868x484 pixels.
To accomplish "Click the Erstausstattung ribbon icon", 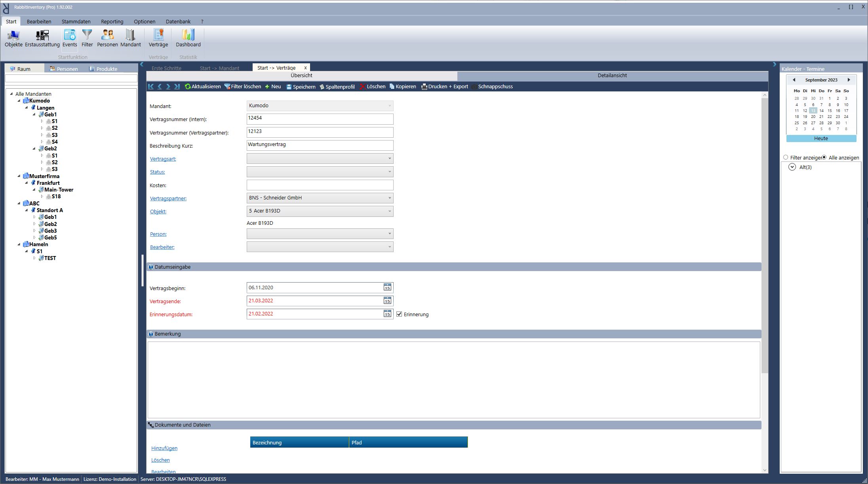I will tap(42, 38).
